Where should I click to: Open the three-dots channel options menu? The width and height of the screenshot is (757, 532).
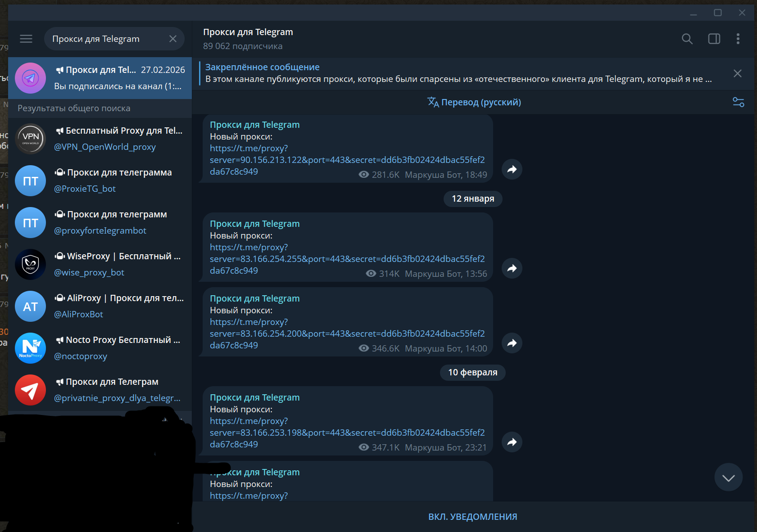pos(738,39)
